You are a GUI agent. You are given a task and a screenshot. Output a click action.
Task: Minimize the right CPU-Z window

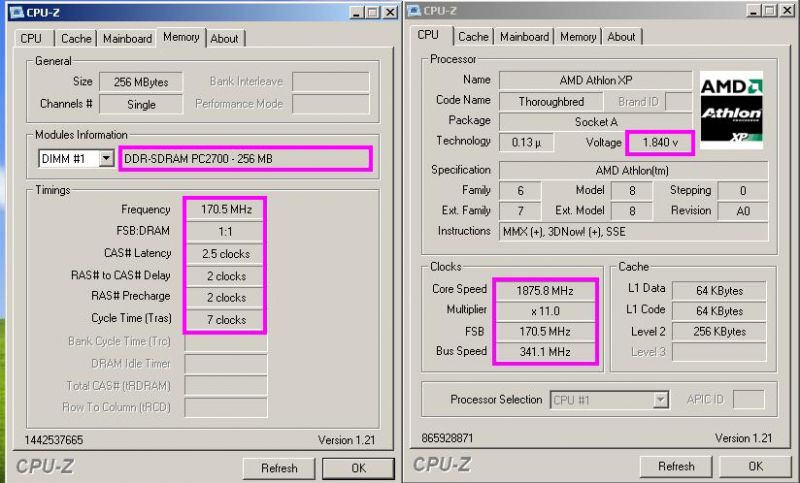(x=754, y=10)
